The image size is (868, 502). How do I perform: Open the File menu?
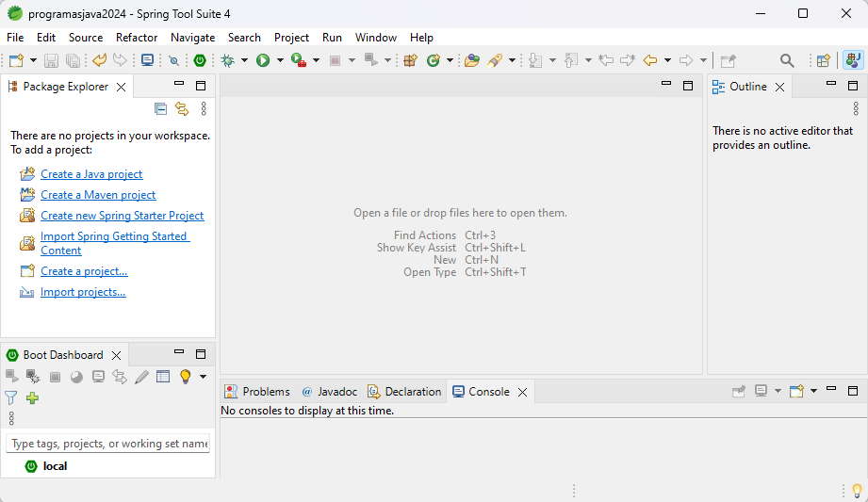pyautogui.click(x=15, y=37)
